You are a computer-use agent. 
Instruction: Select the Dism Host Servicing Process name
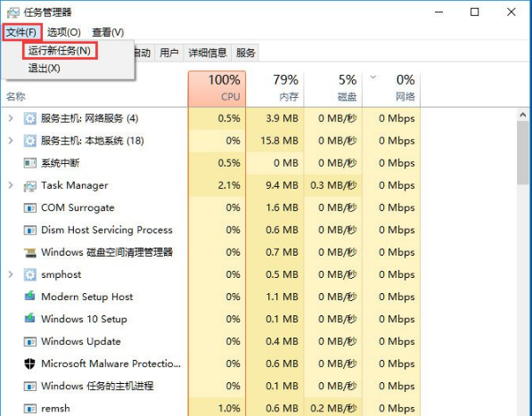[x=107, y=230]
